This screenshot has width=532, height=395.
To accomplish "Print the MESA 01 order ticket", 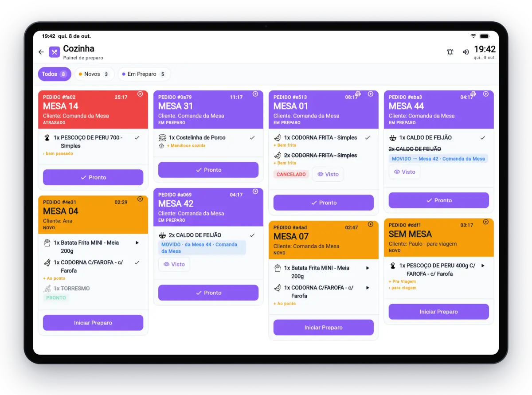I will [x=358, y=94].
